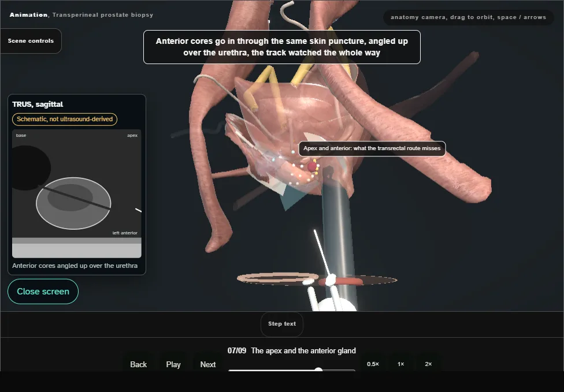The width and height of the screenshot is (564, 392).
Task: Click the 'left anterior' label in schematic
Action: coord(125,233)
